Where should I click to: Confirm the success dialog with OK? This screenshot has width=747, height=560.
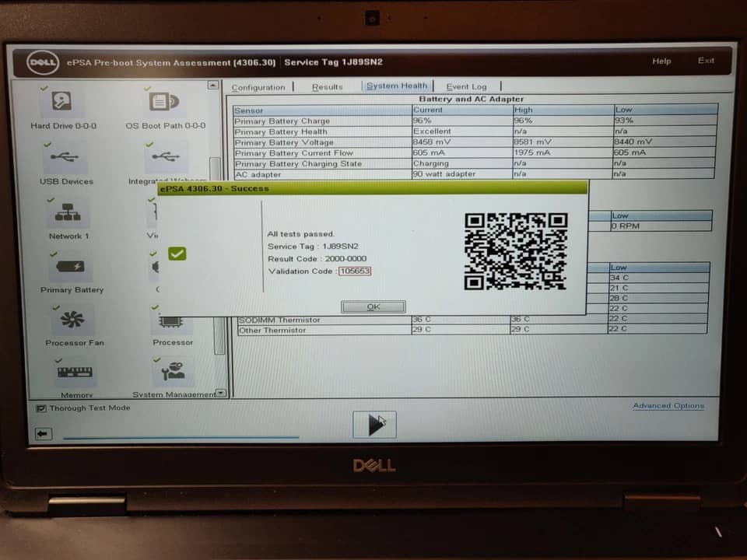(x=373, y=306)
